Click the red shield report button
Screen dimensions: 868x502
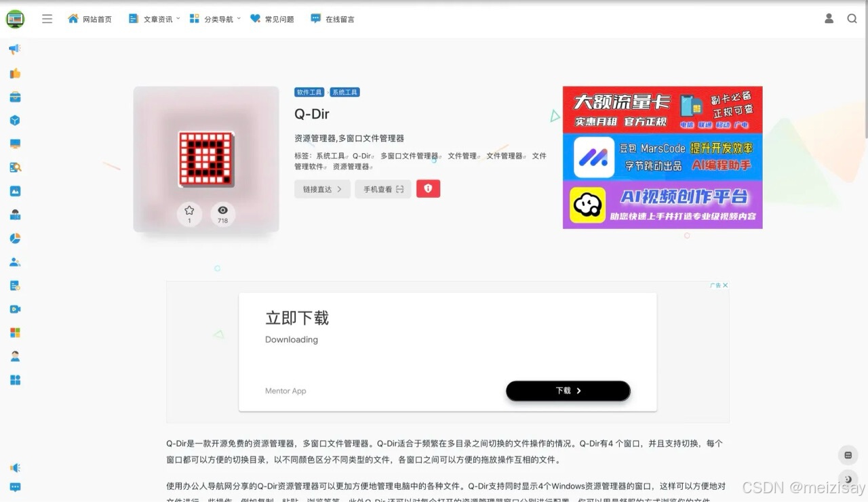428,189
